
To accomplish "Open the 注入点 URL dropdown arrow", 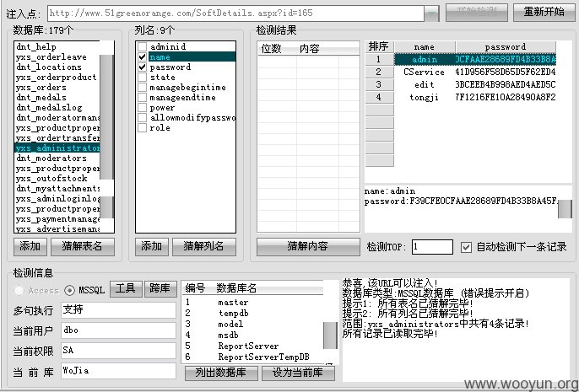I will click(431, 13).
